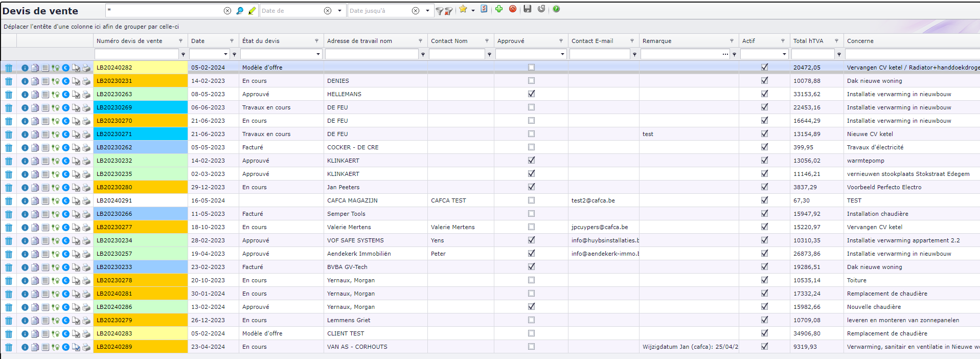The width and height of the screenshot is (980, 359).
Task: Toggle Approuvé checkbox for Jan Peeters row
Action: click(531, 187)
